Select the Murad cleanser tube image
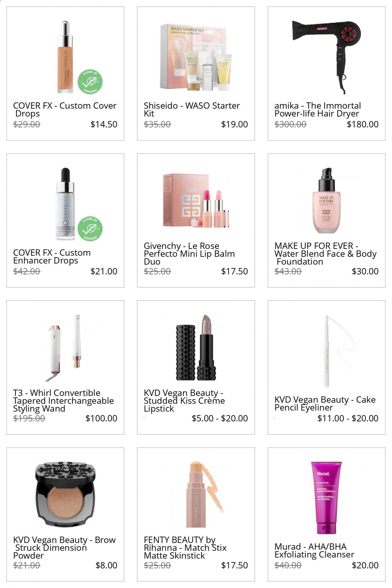This screenshot has width=392, height=588. pos(326,497)
